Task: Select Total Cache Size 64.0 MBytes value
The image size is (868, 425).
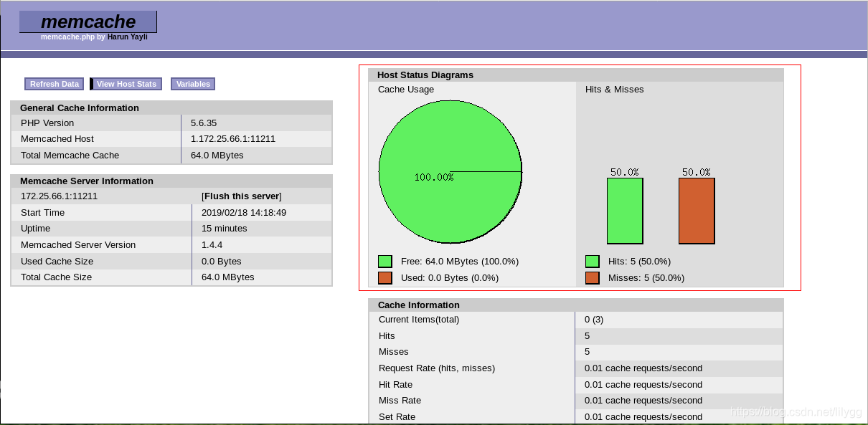Action: point(228,277)
